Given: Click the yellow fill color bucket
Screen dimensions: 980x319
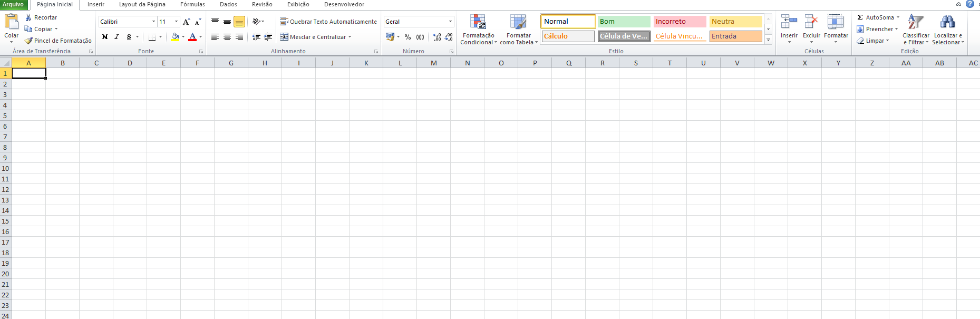Looking at the screenshot, I should coord(175,37).
